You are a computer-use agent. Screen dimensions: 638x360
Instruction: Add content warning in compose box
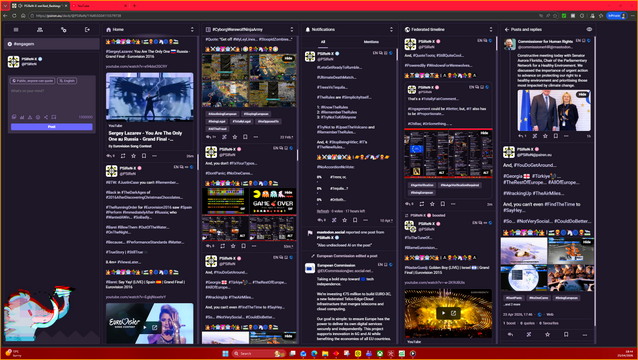pyautogui.click(x=30, y=117)
